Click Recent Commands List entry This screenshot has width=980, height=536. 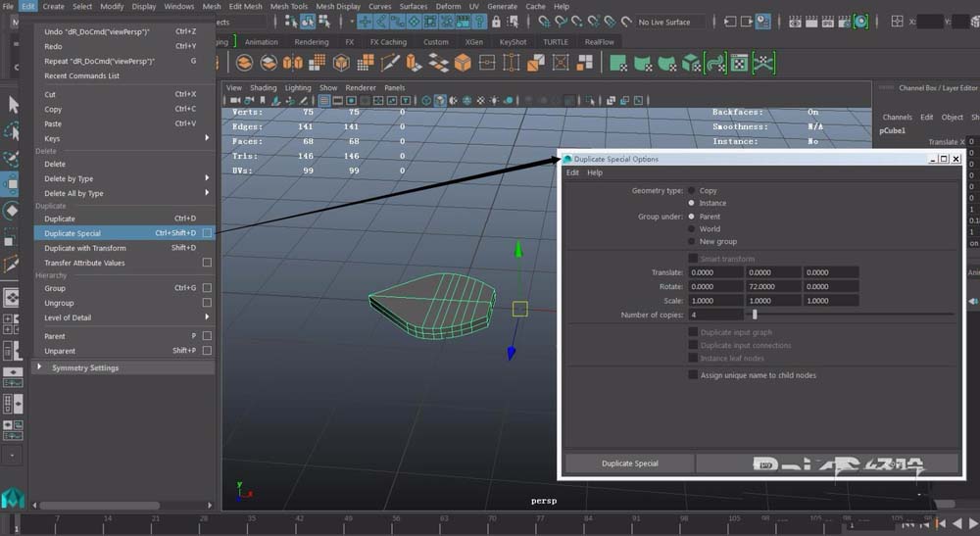[123, 75]
